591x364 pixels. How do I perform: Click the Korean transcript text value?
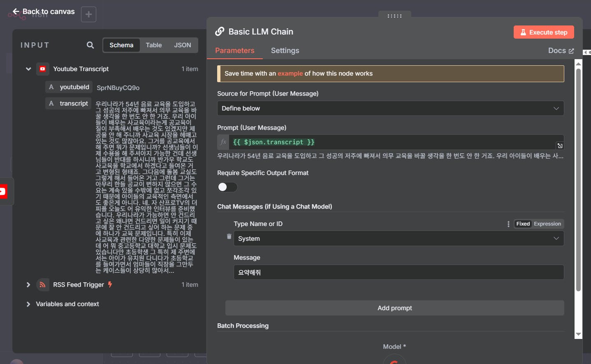[x=146, y=187]
